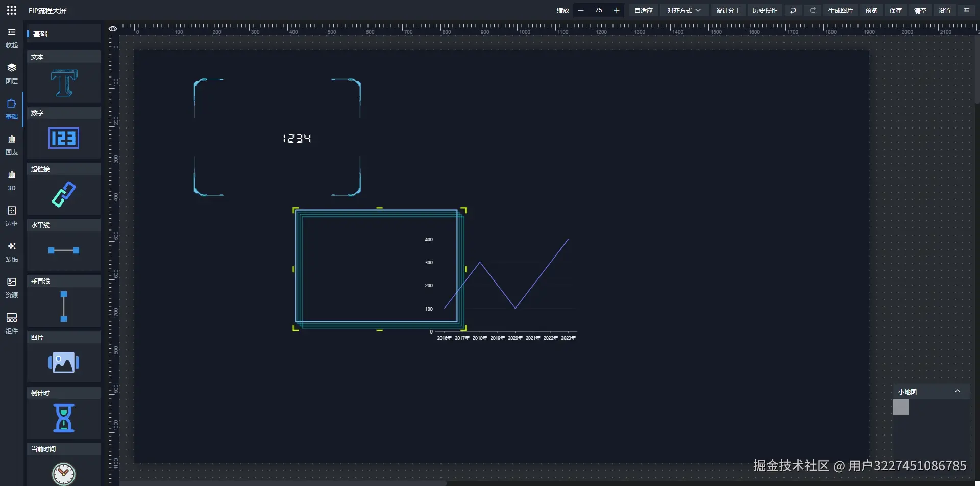This screenshot has width=980, height=486.
Task: Add a 水平线 horizontal line component
Action: (64, 245)
